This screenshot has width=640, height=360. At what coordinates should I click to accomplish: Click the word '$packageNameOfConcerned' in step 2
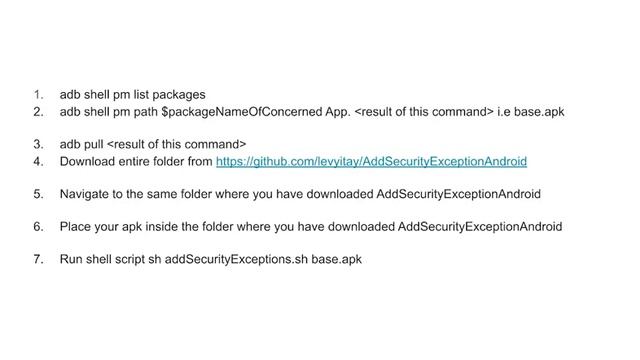click(x=242, y=112)
